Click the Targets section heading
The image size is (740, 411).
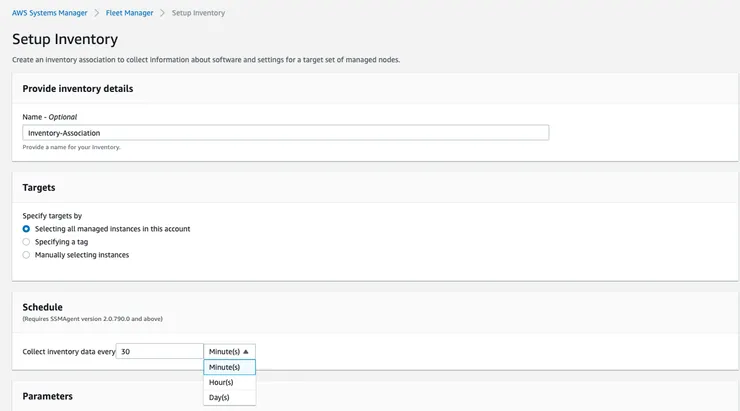coord(39,187)
